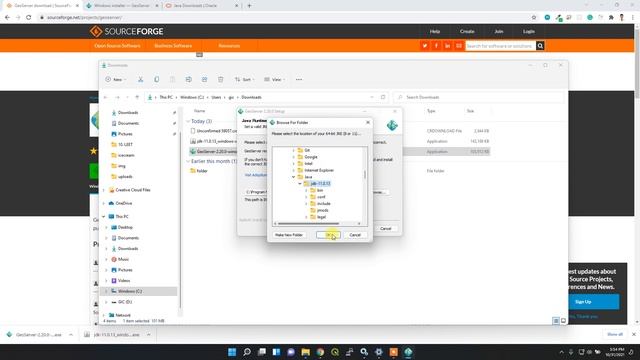Click the Search Downloads field
The height and width of the screenshot is (360, 640).
[479, 97]
